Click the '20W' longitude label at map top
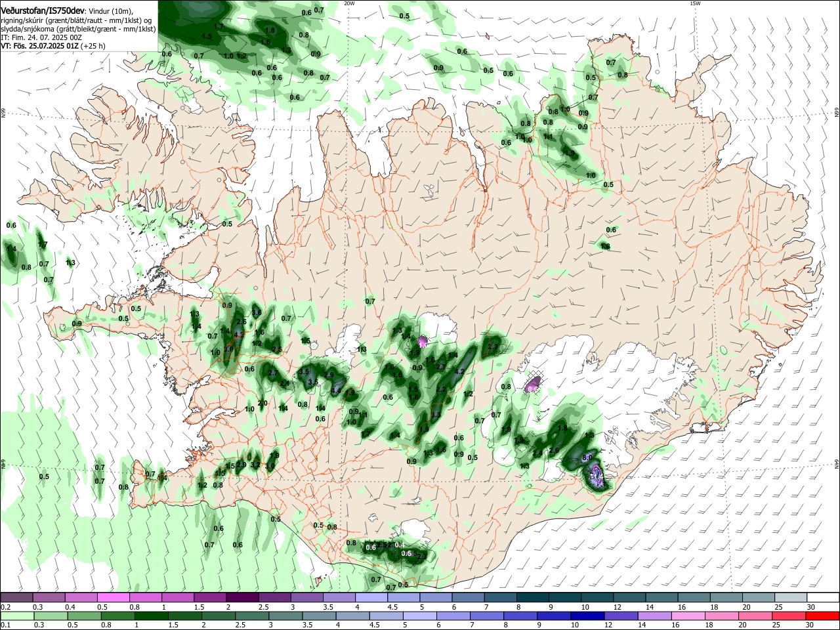The width and height of the screenshot is (840, 630). [x=350, y=3]
